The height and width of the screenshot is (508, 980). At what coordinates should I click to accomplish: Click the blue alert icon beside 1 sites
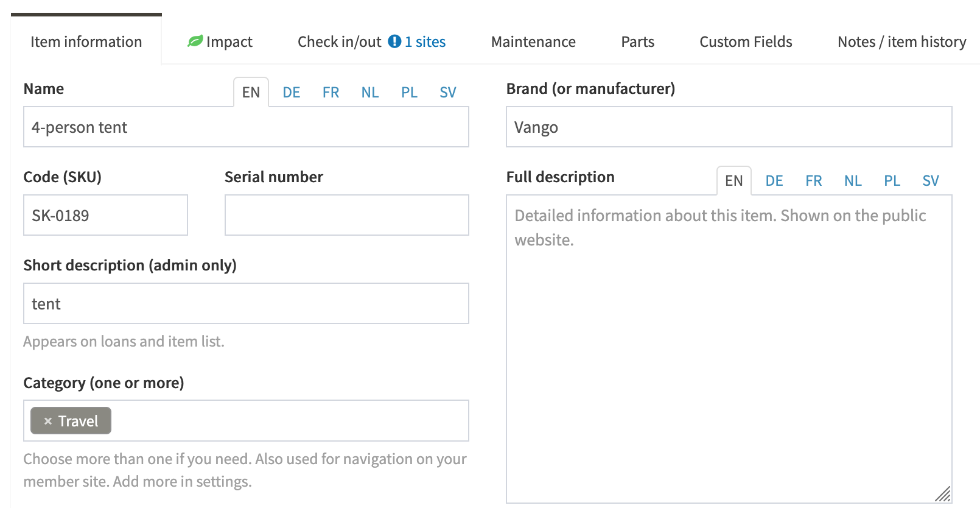pos(394,41)
